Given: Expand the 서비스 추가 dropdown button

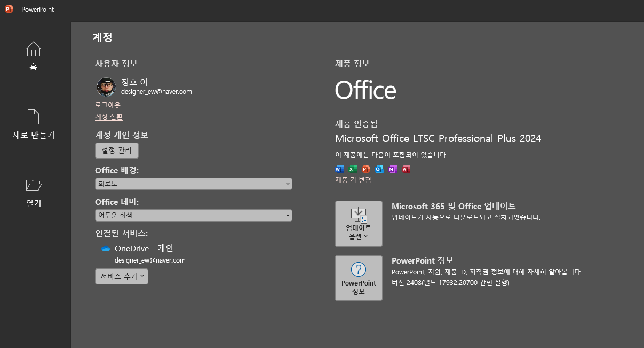Looking at the screenshot, I should [122, 276].
